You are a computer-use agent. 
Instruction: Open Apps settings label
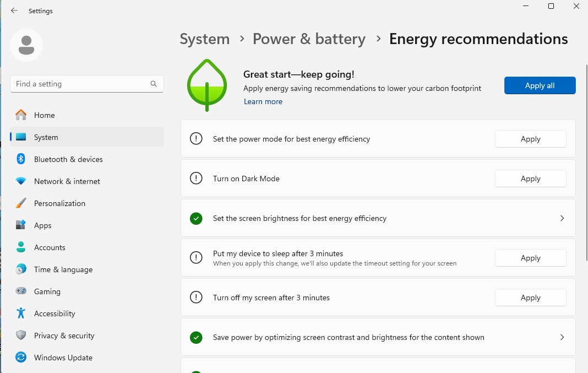(x=43, y=225)
